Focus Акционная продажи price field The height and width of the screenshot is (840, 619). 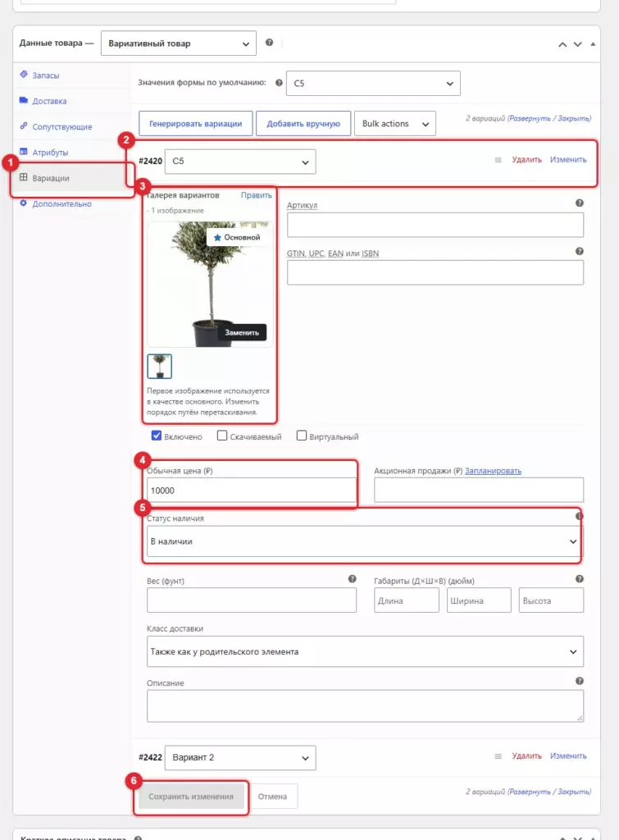[x=479, y=490]
